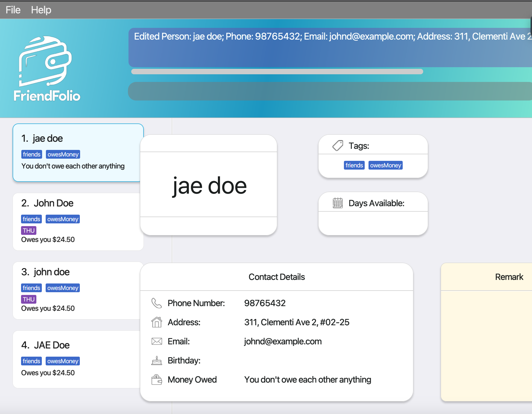Click the tag icon beside Tags

click(338, 146)
